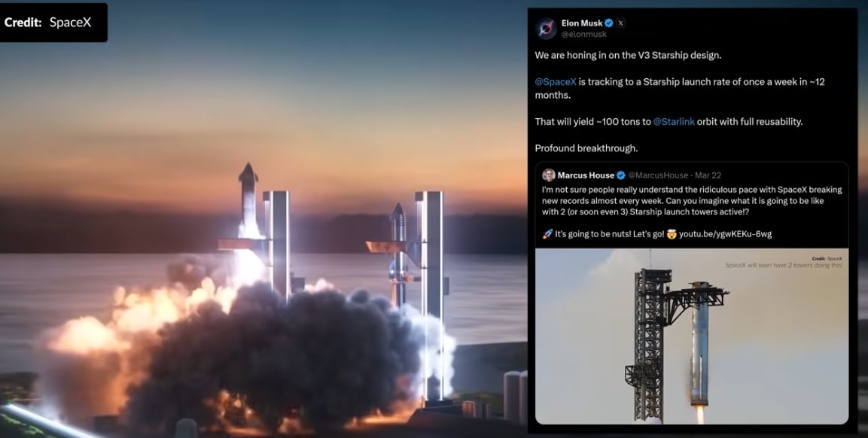Open Marcus House's profile picture
The width and height of the screenshot is (868, 438).
(549, 175)
